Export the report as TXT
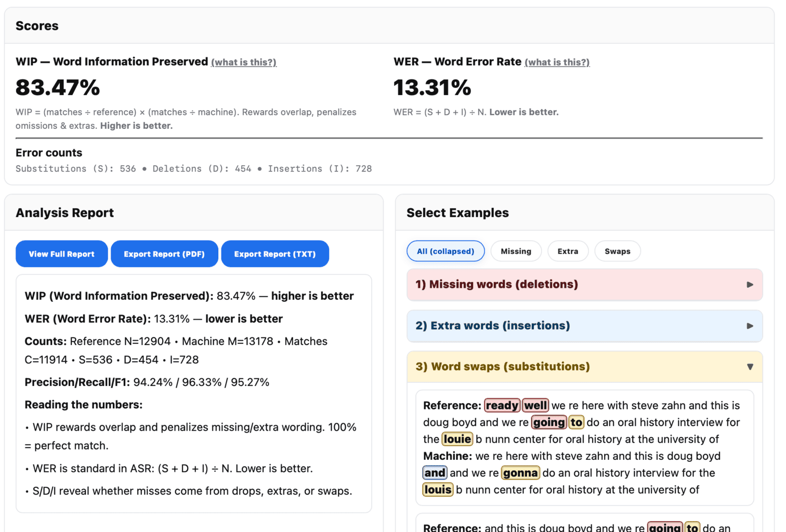Screen dimensions: 786x532 click(x=275, y=254)
